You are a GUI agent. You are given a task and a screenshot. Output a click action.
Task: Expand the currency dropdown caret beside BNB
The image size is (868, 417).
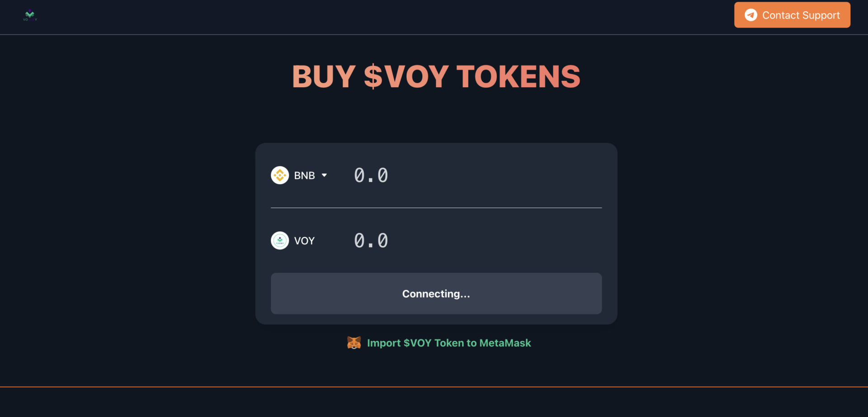point(324,175)
